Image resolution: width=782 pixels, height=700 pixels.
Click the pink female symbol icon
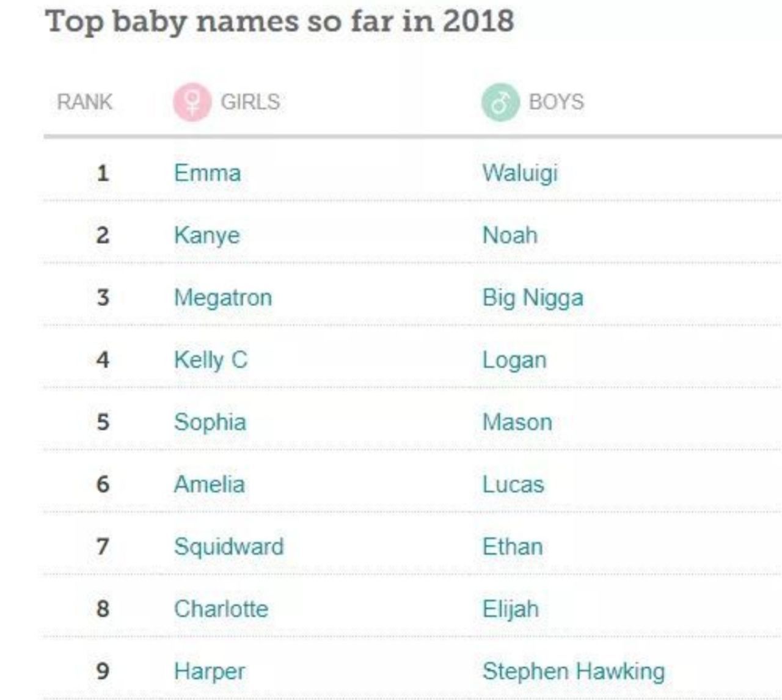pyautogui.click(x=192, y=102)
